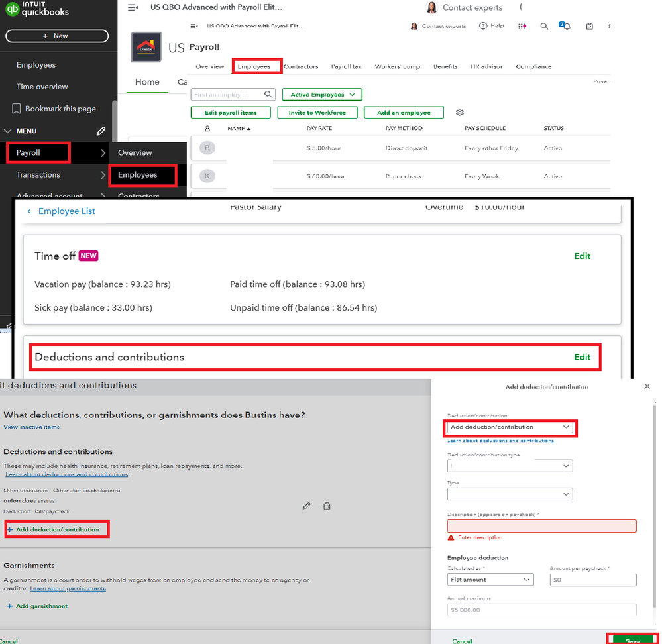This screenshot has height=644, width=662.
Task: Click Add an employee button
Action: [x=404, y=112]
